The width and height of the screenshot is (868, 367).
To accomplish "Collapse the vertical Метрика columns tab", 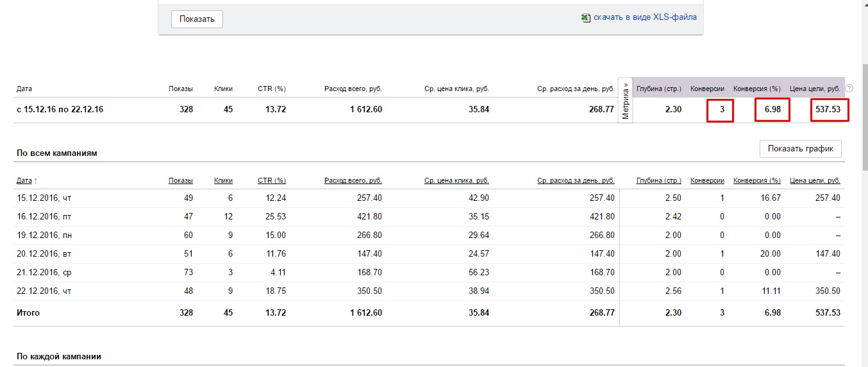I will [625, 101].
